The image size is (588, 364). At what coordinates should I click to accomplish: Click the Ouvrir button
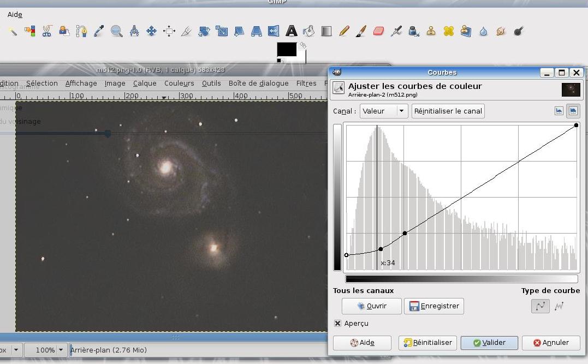point(372,306)
